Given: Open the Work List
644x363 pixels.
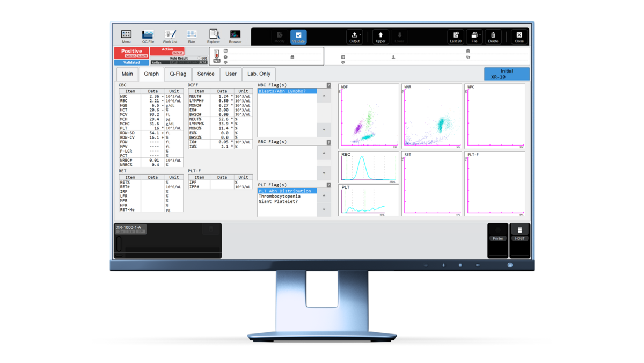Looking at the screenshot, I should click(x=170, y=37).
